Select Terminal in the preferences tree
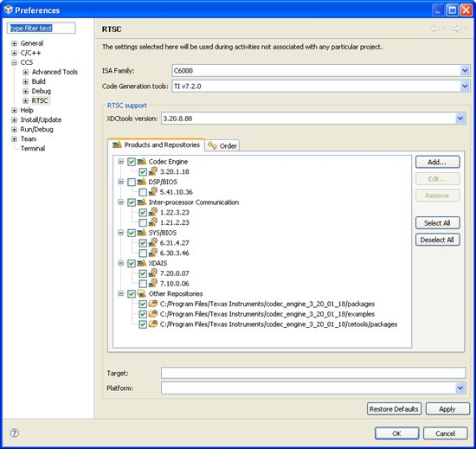Image resolution: width=476 pixels, height=449 pixels. coord(33,148)
